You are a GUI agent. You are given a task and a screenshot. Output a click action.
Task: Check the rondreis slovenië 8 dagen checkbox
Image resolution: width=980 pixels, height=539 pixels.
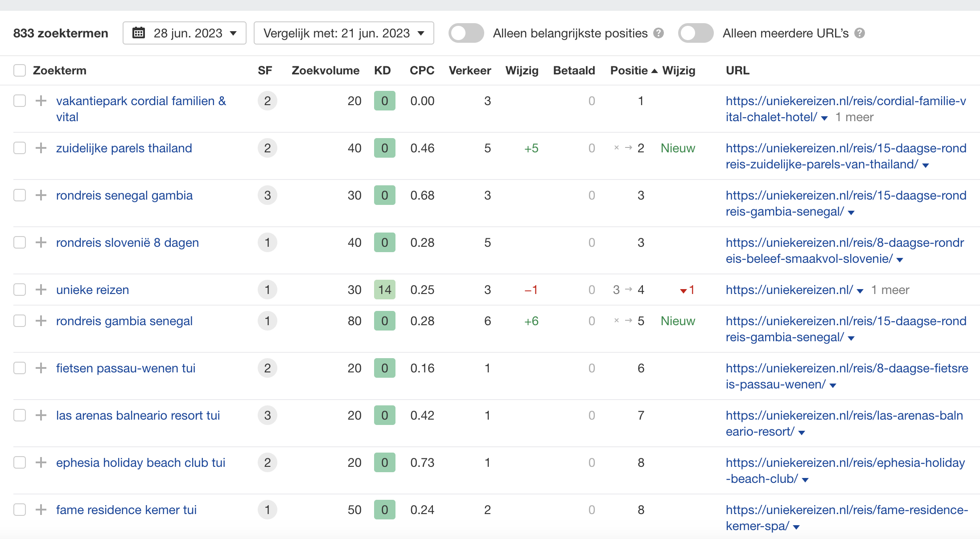[20, 242]
